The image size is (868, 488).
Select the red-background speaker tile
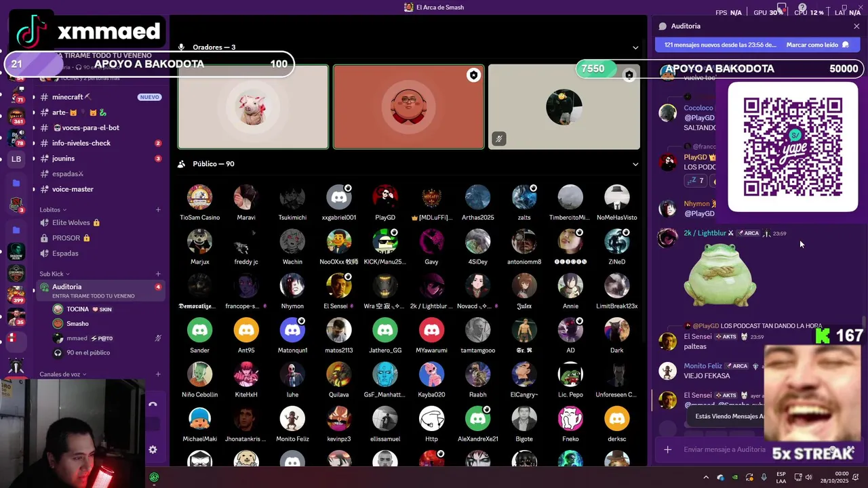coord(408,106)
